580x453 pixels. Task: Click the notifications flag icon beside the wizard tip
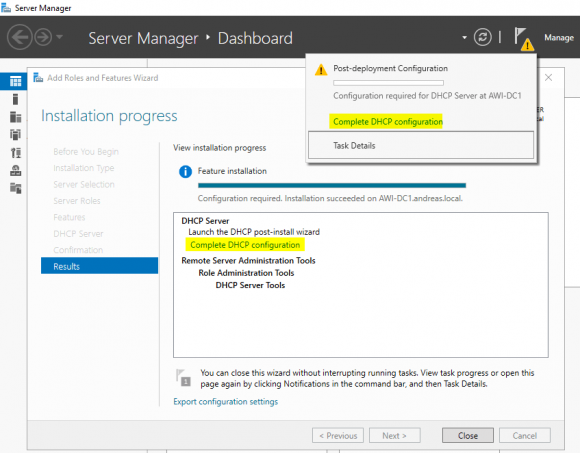click(183, 378)
